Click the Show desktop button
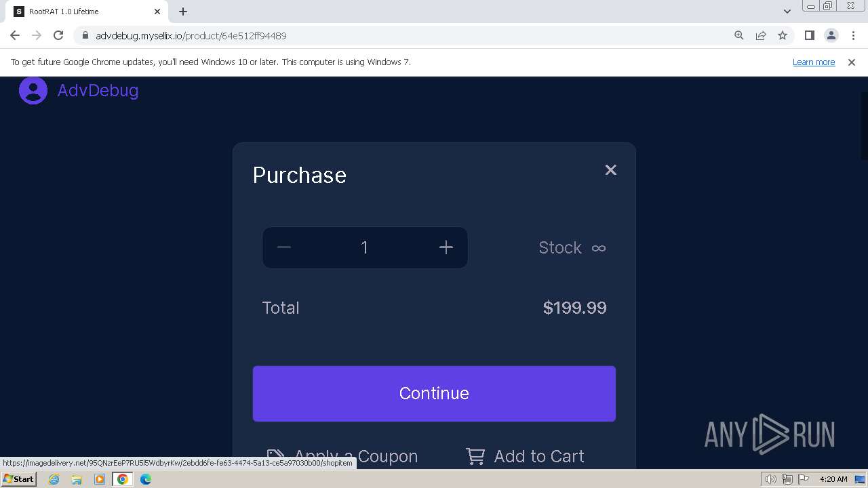Image resolution: width=868 pixels, height=488 pixels. click(x=861, y=479)
